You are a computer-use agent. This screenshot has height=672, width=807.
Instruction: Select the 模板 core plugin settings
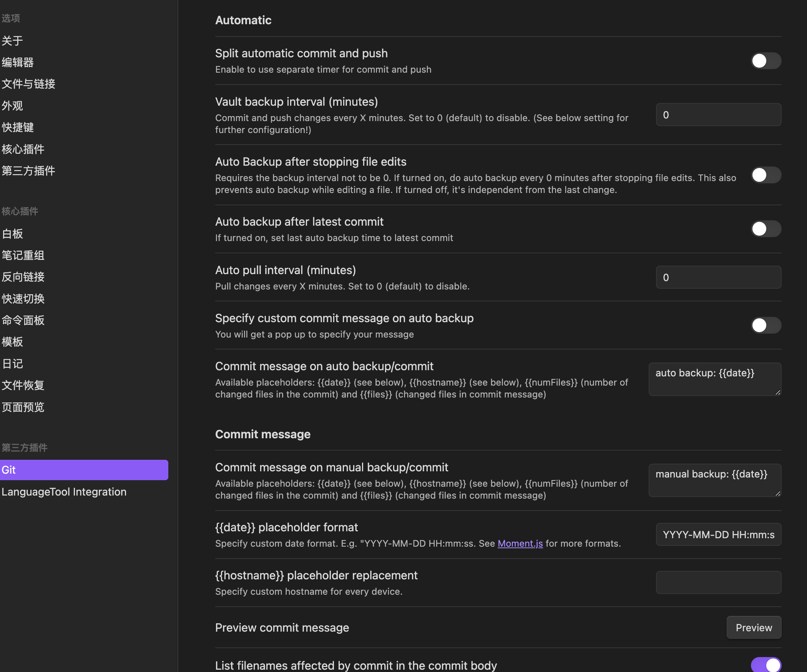tap(12, 342)
